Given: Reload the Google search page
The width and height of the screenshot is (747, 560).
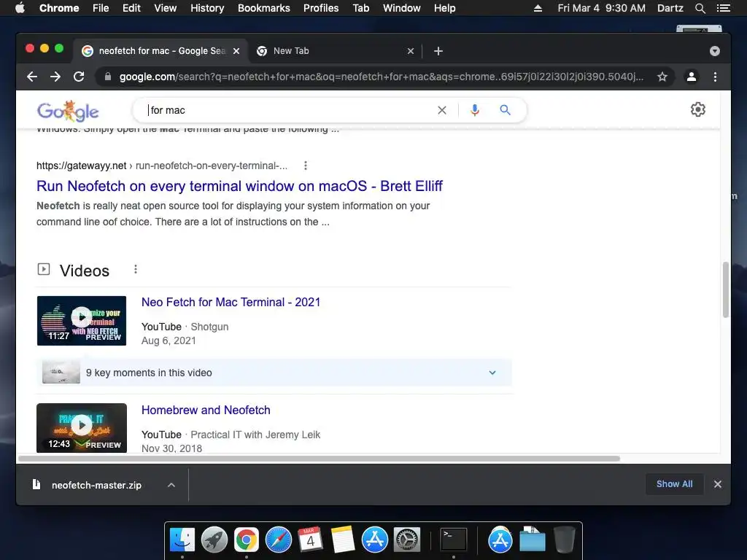Looking at the screenshot, I should point(79,77).
